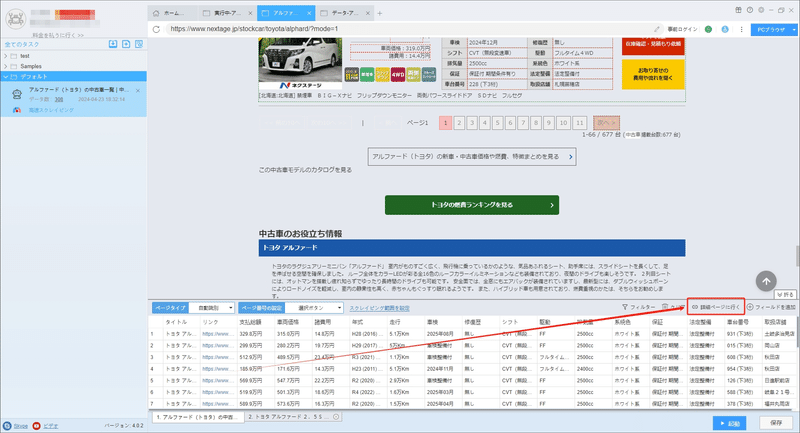Click the plus icon to add new tab
This screenshot has height=433, width=800.
380,13
